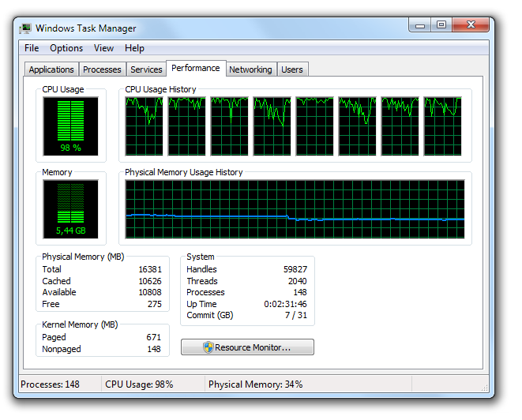Select the Services tab
Image resolution: width=522 pixels, height=420 pixels.
click(x=146, y=69)
